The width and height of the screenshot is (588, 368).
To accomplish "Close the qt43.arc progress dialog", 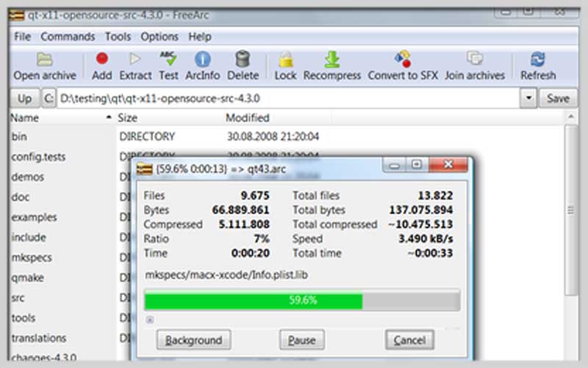I will click(x=448, y=165).
